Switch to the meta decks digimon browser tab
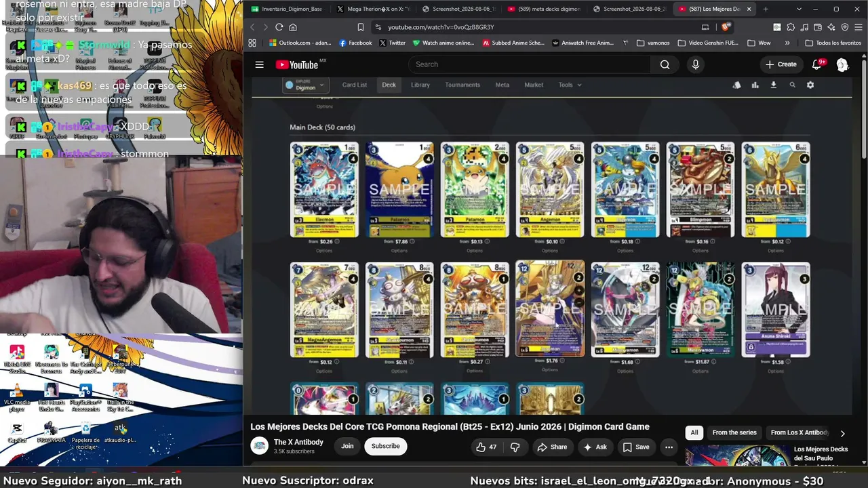868x488 pixels. click(544, 9)
